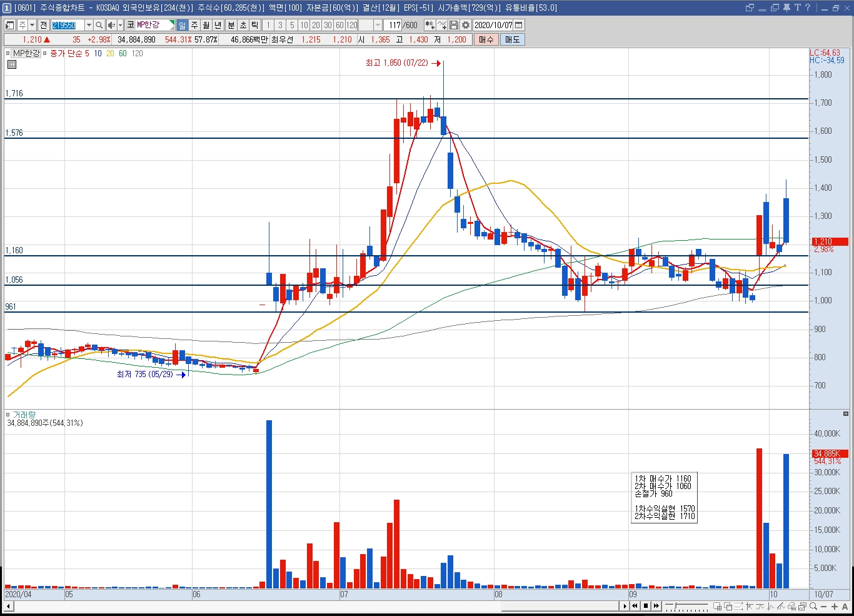This screenshot has width=854, height=616.
Task: Click the line-tool icon next to save
Action: click(x=442, y=25)
